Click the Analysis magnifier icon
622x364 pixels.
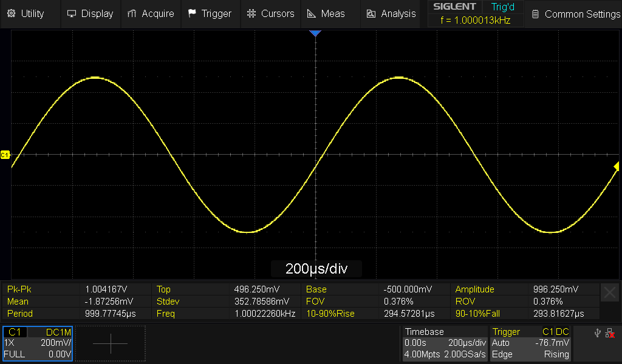371,13
